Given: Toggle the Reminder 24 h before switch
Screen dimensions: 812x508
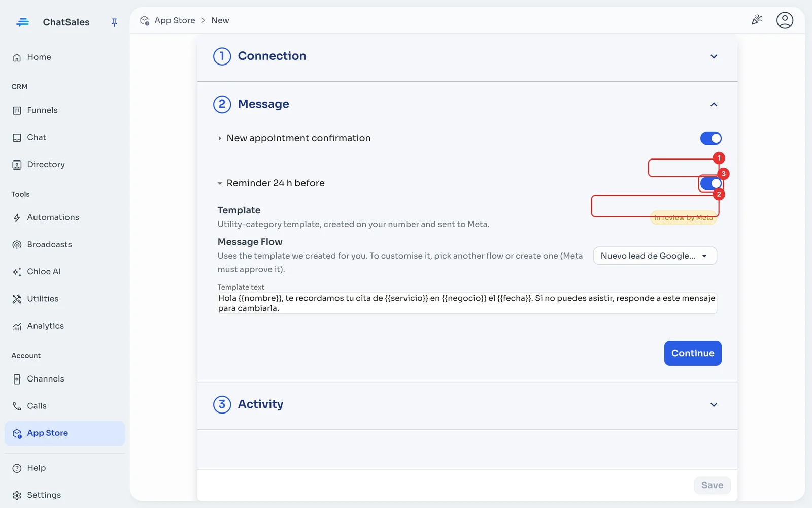Looking at the screenshot, I should tap(710, 183).
